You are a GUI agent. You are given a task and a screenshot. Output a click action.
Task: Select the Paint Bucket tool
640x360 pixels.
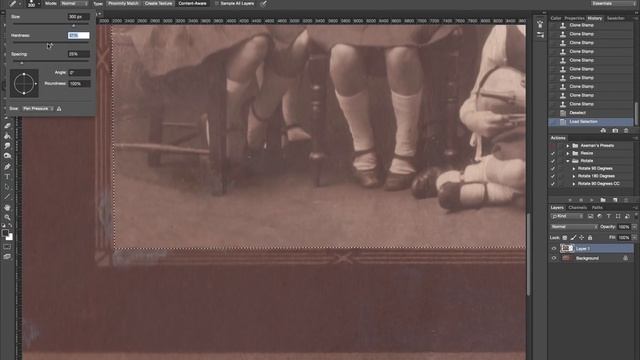pos(7,136)
